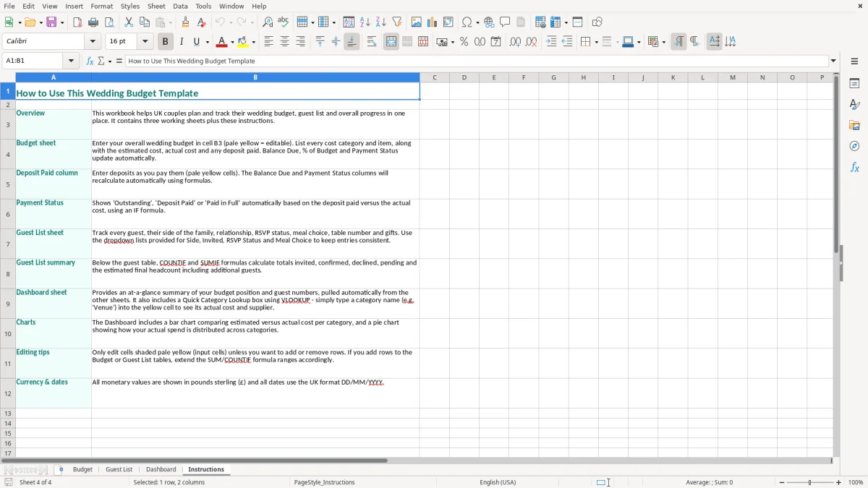The image size is (868, 488).
Task: Open the Font Size dropdown
Action: (145, 42)
